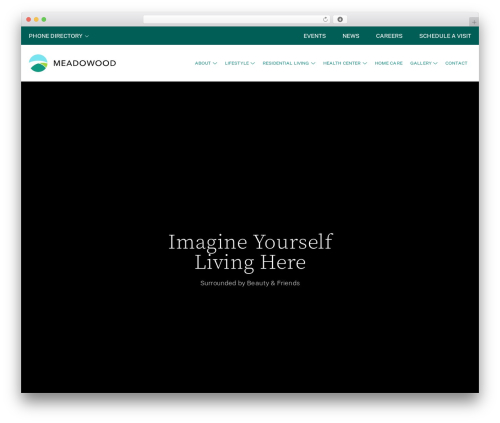
Task: Open the Contact page
Action: pos(456,63)
